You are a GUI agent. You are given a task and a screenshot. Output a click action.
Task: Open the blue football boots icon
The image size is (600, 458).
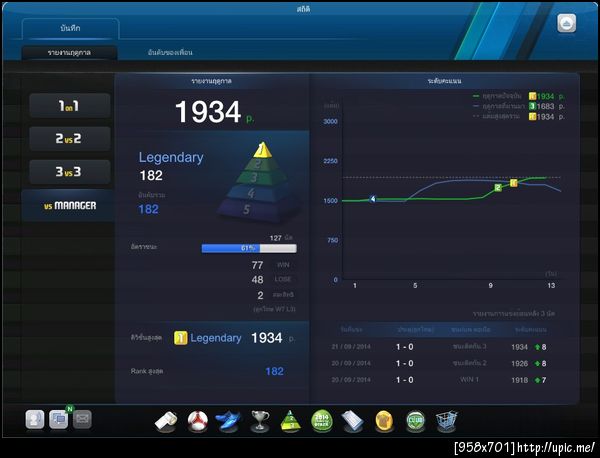[228, 421]
